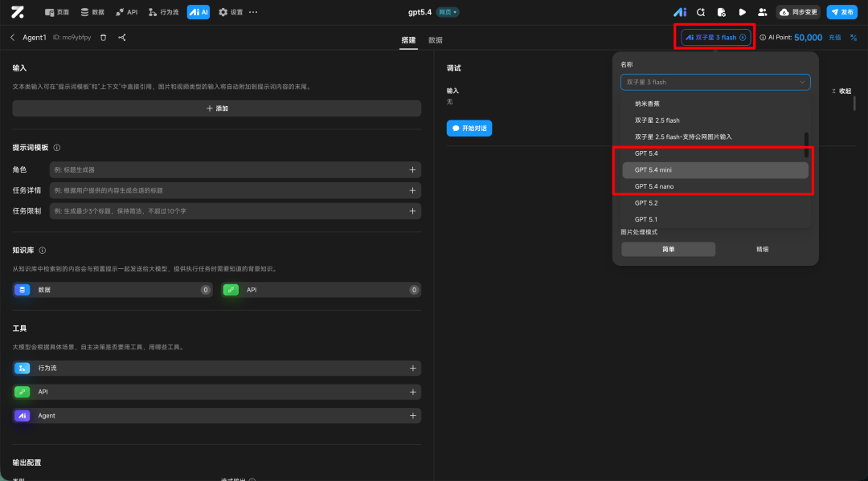This screenshot has height=481, width=868.
Task: Click the 任务限制 task limit input field
Action: tap(235, 211)
